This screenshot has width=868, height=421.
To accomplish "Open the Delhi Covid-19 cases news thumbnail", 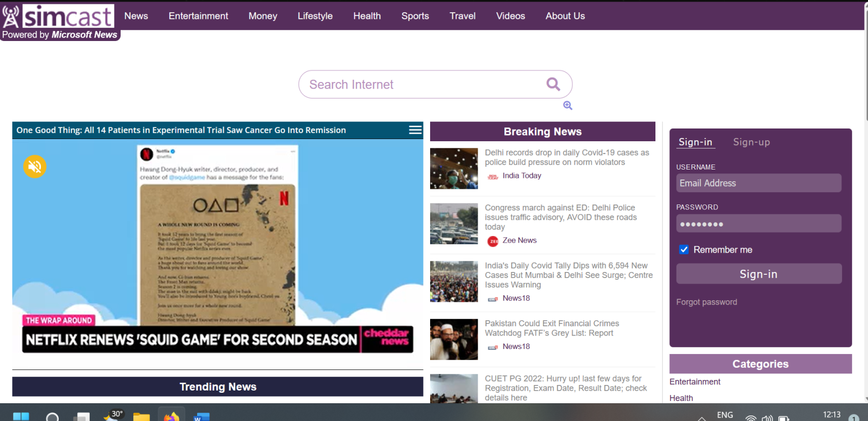I will pos(454,168).
